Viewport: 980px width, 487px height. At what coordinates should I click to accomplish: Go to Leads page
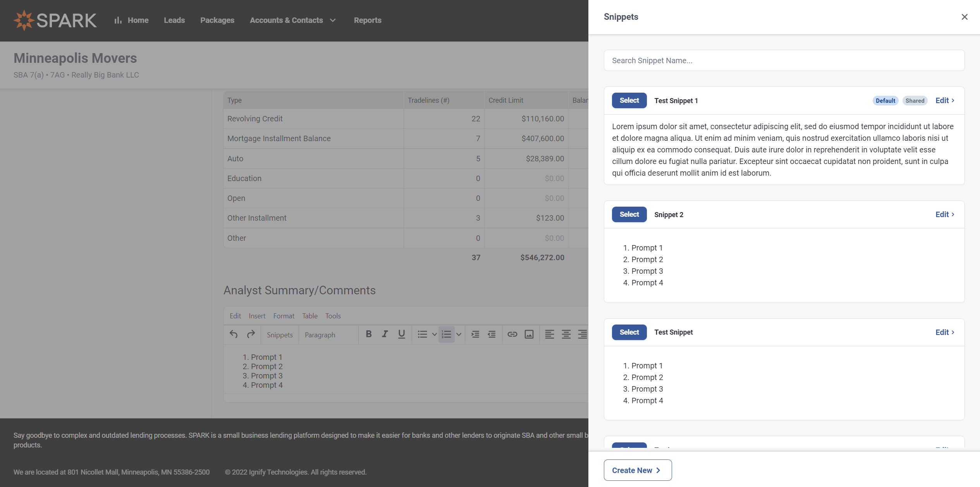[174, 20]
